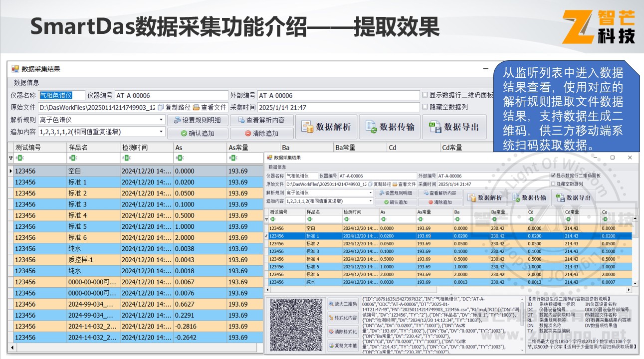Expand 解析规则 dropdown in the smaller front window
Image resolution: width=644 pixels, height=359 pixels.
pos(370,193)
